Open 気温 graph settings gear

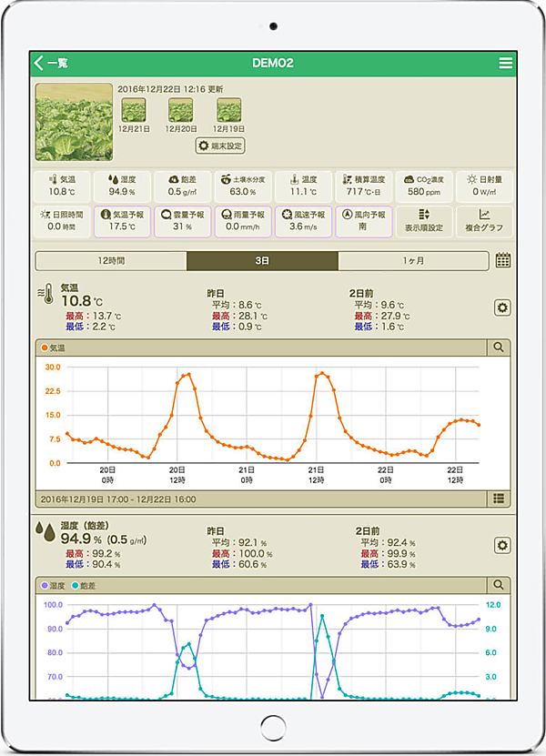pyautogui.click(x=501, y=308)
